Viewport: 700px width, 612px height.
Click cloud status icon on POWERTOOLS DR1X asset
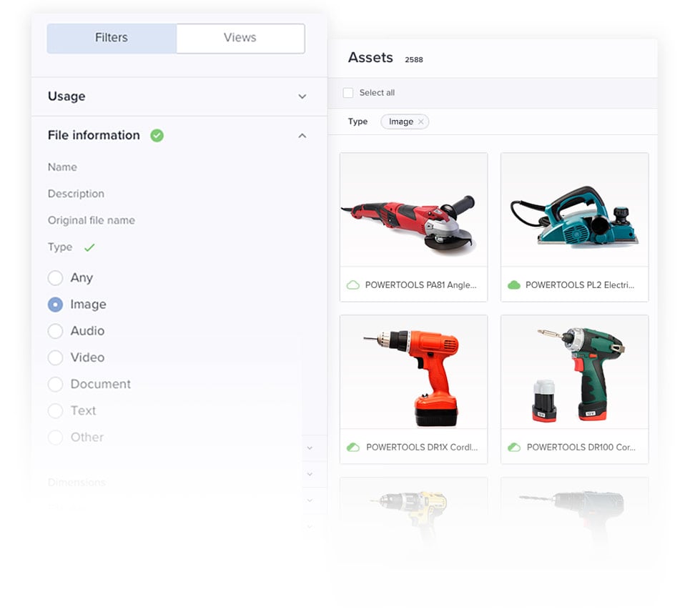coord(353,447)
